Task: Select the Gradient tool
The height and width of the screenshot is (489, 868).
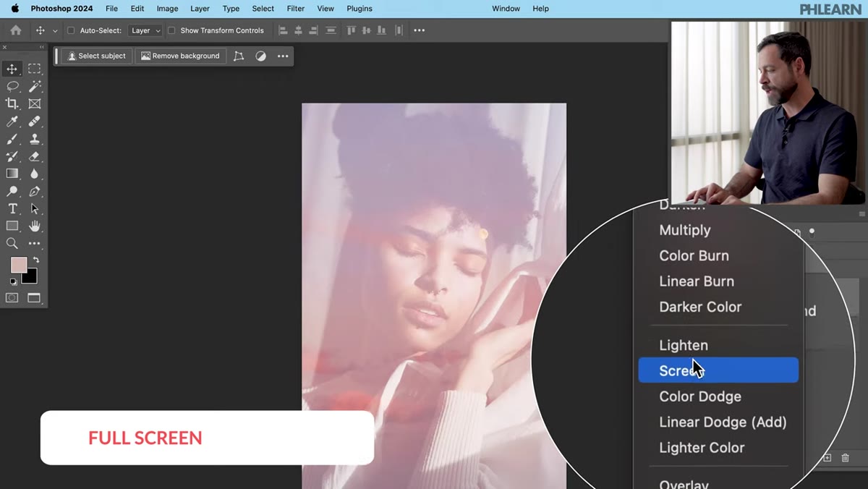Action: (x=12, y=174)
